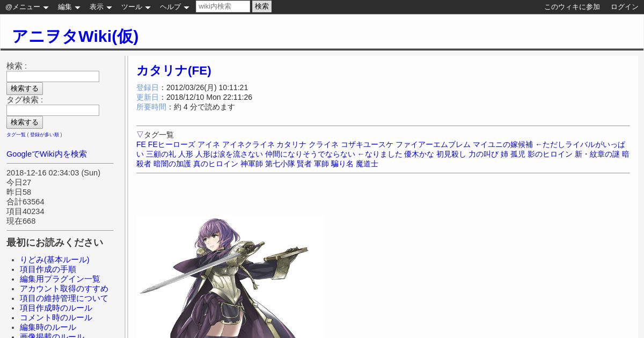Open 編集用プラグイン一覧 link
Screen dimensions: 644x338
point(60,279)
